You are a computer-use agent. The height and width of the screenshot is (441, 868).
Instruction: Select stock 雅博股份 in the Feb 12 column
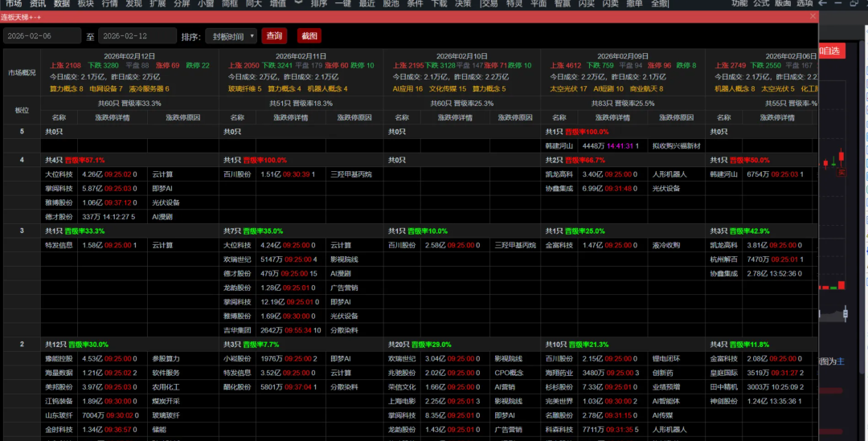pyautogui.click(x=59, y=202)
